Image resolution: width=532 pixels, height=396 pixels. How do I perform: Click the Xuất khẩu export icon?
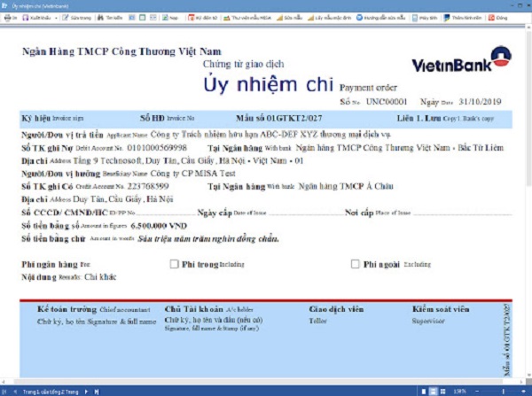[x=26, y=18]
